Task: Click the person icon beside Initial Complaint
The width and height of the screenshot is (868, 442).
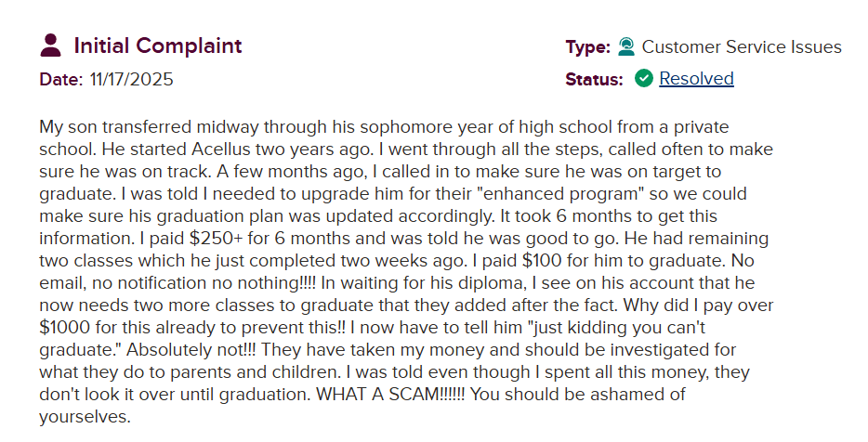Action: coord(51,45)
